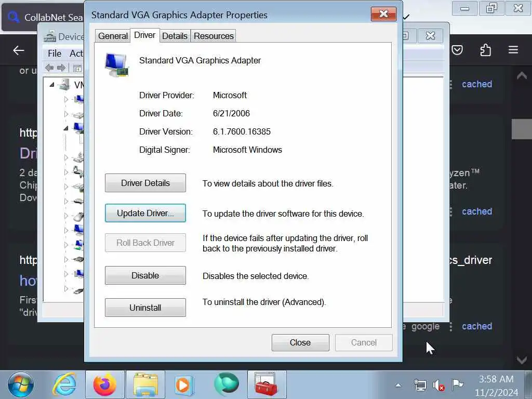
Task: Launch Internet Explorer from the taskbar
Action: click(x=64, y=385)
